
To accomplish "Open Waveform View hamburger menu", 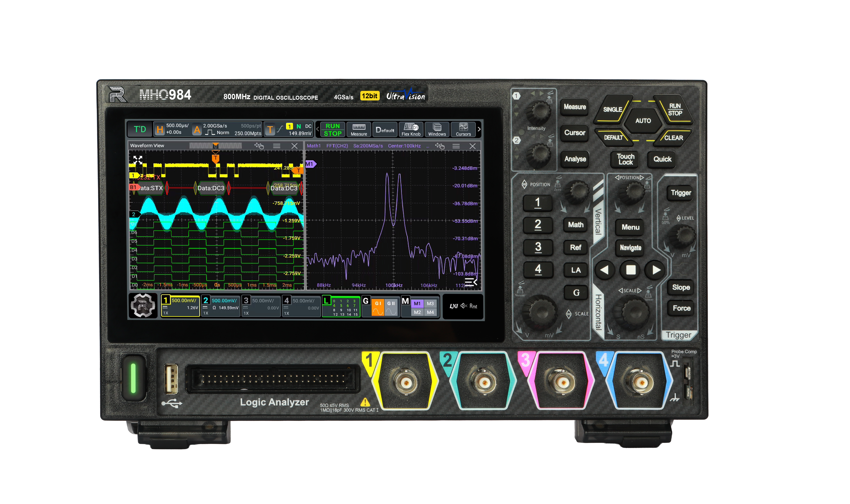I will coord(277,146).
